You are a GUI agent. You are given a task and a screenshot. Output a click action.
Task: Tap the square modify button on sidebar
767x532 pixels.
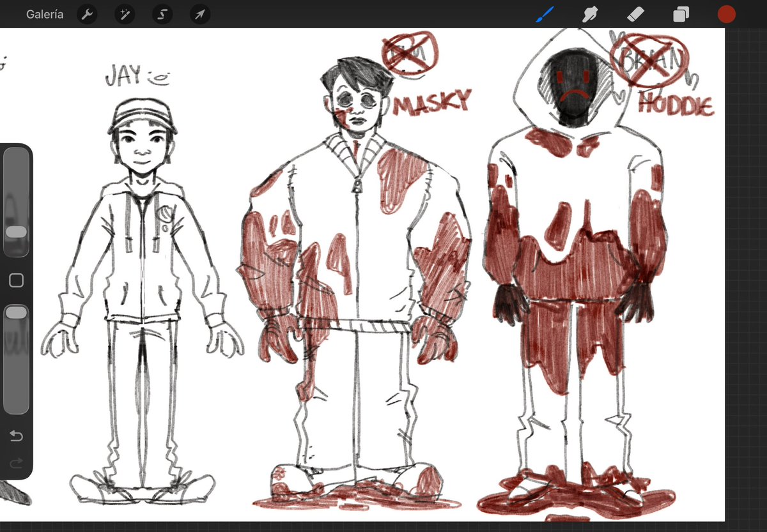[x=17, y=280]
